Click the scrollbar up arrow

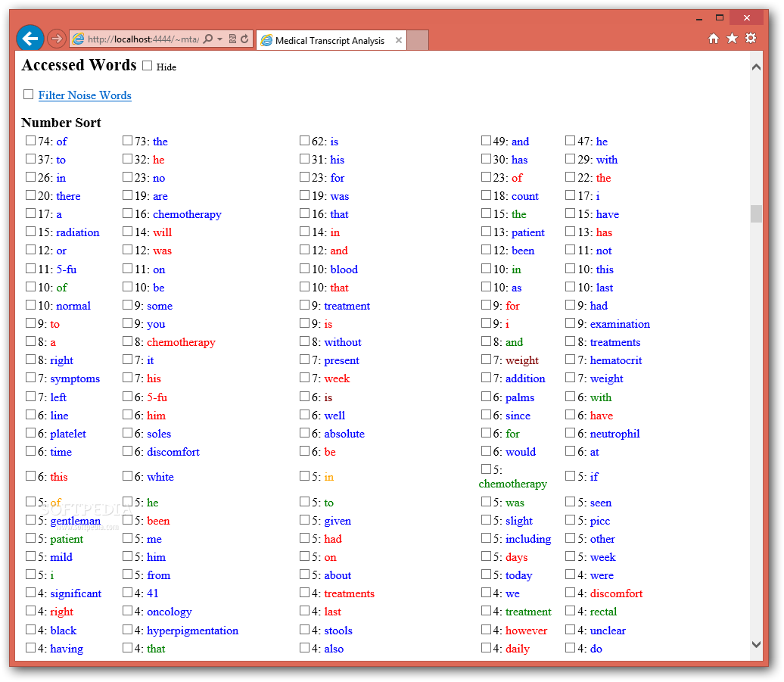[x=756, y=67]
